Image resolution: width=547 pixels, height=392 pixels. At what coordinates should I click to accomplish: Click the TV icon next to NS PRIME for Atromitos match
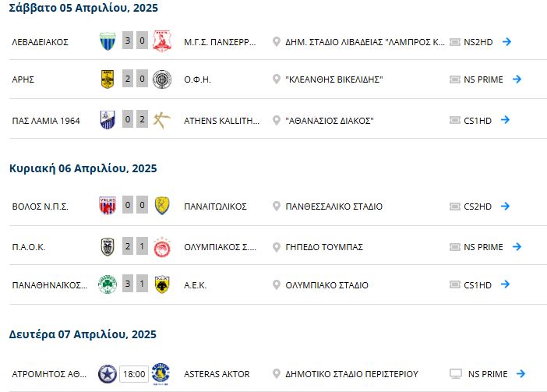point(456,374)
